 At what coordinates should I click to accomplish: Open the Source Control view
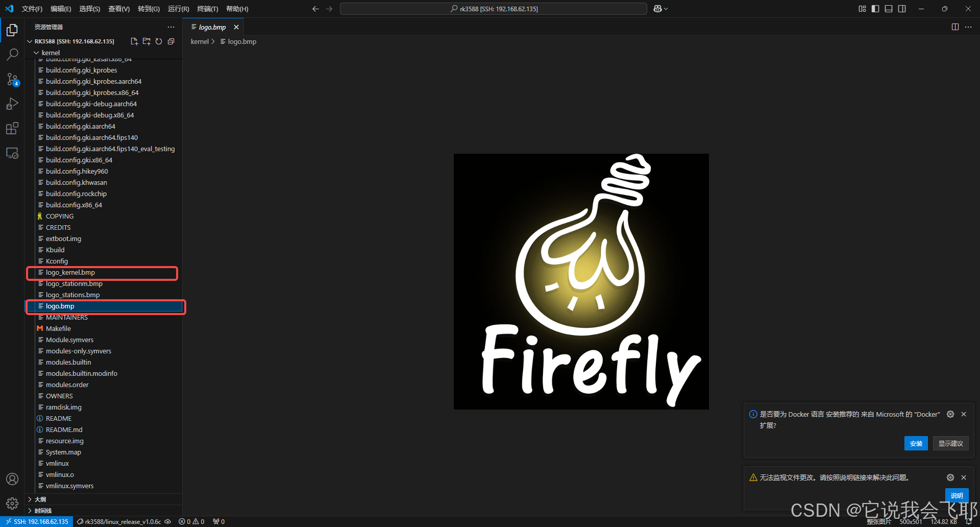point(12,79)
